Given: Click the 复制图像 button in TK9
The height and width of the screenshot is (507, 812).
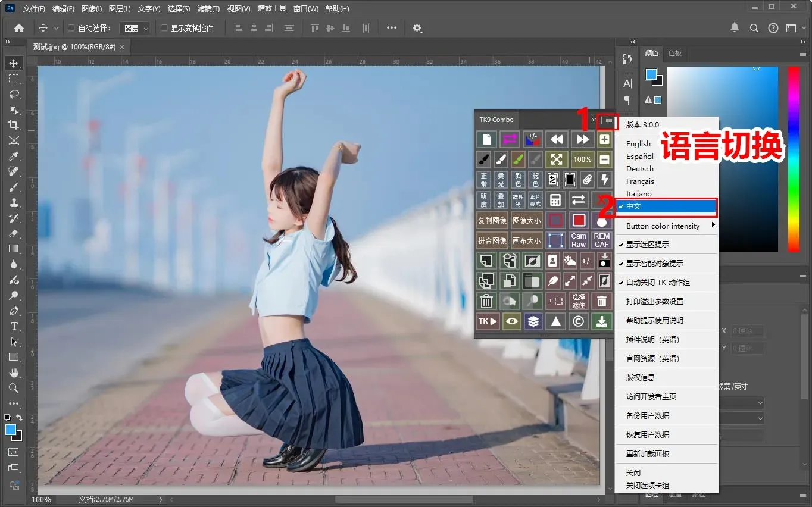Looking at the screenshot, I should [x=492, y=220].
